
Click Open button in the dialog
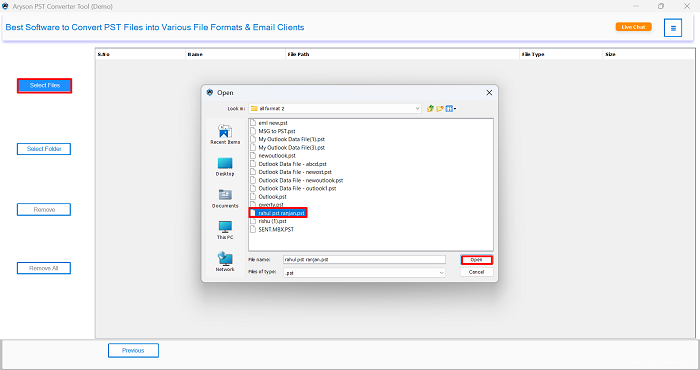click(476, 260)
